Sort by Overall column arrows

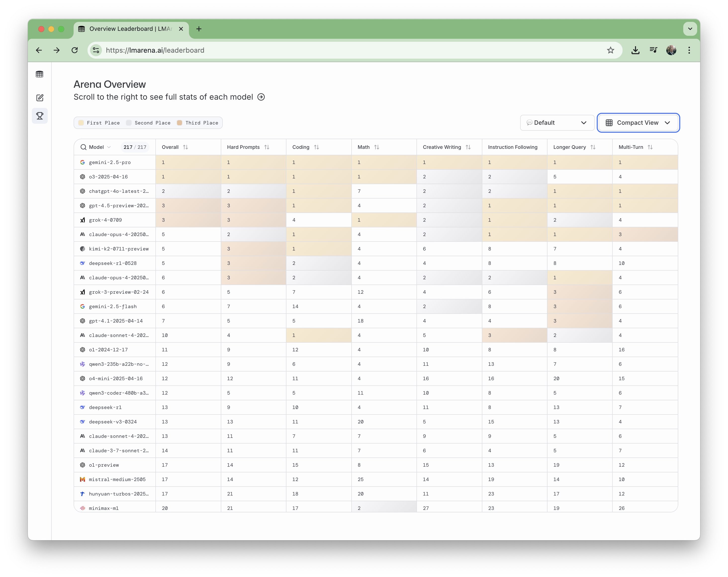pos(185,147)
